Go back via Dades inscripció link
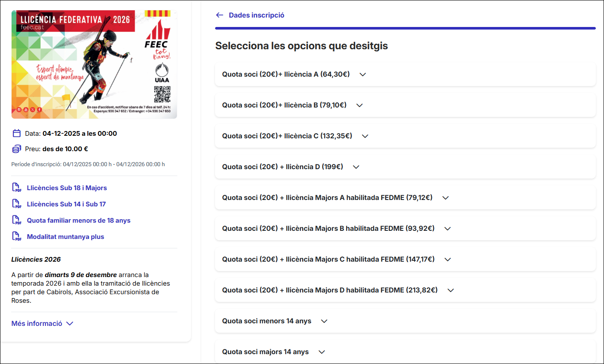The width and height of the screenshot is (604, 364). [x=256, y=15]
